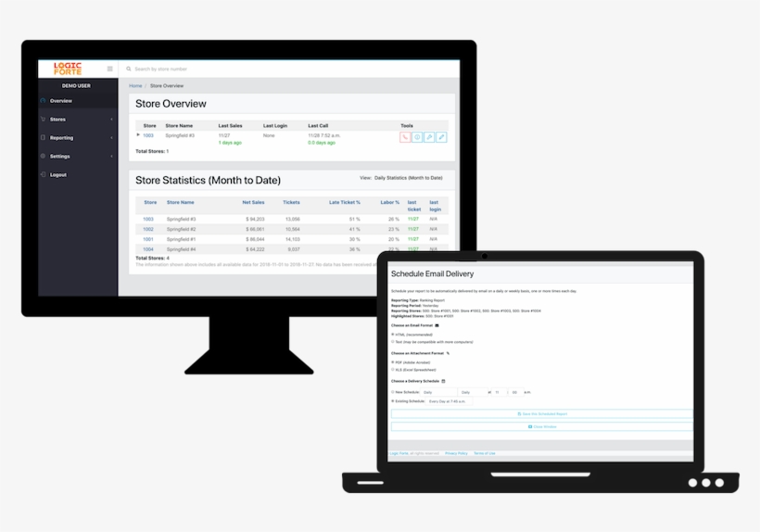Expand the Stores submenu chevron
Screen dimensions: 760x532
click(111, 120)
